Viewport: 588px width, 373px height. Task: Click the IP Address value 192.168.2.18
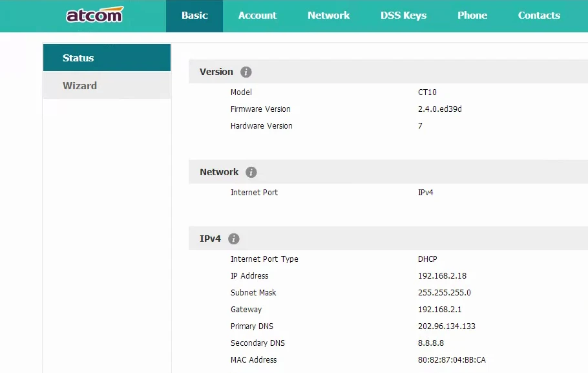[x=442, y=276]
